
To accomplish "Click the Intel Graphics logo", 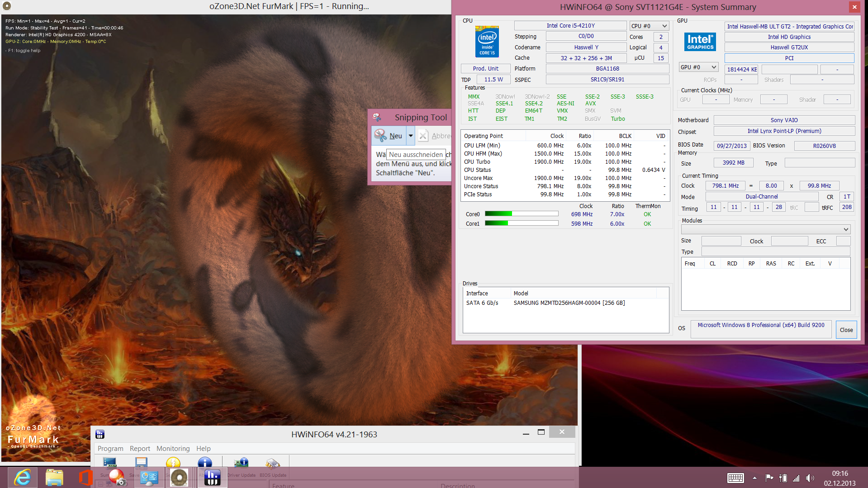I will pos(700,42).
